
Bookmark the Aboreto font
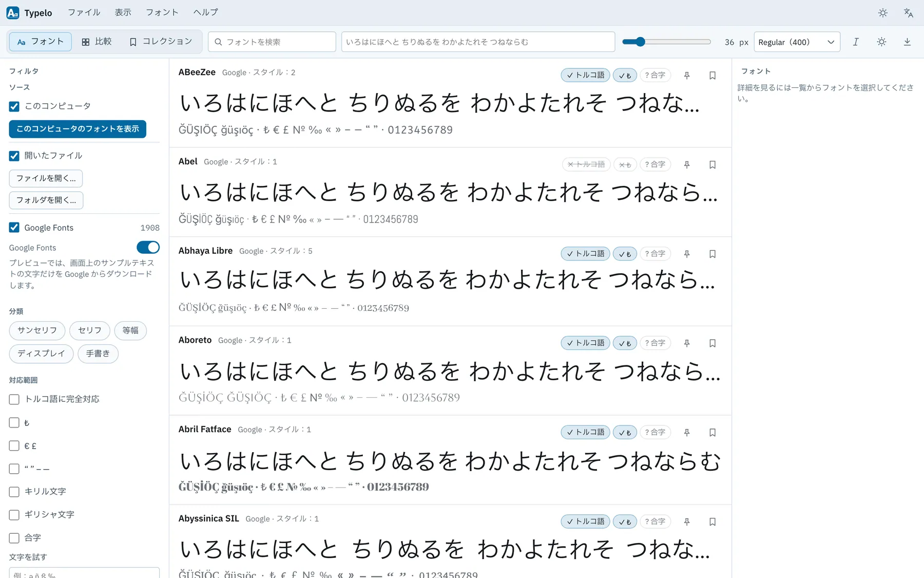[713, 343]
